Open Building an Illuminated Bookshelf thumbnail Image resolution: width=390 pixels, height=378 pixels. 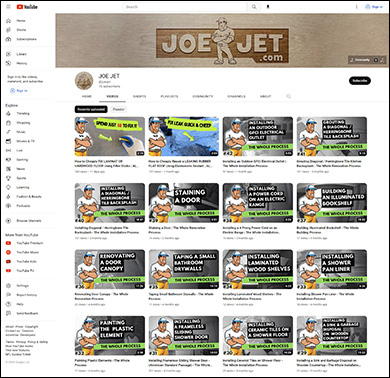point(332,203)
